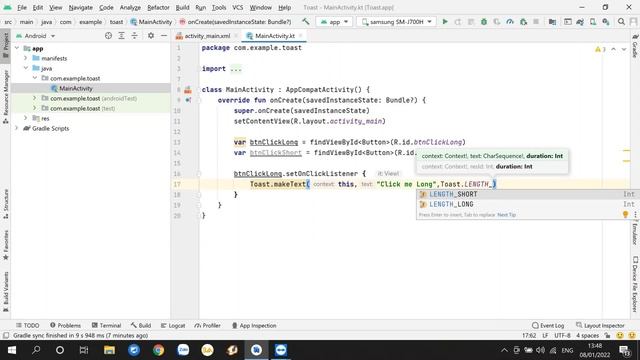This screenshot has width=640, height=360.
Task: Open the Terminal tool window
Action: (x=107, y=325)
